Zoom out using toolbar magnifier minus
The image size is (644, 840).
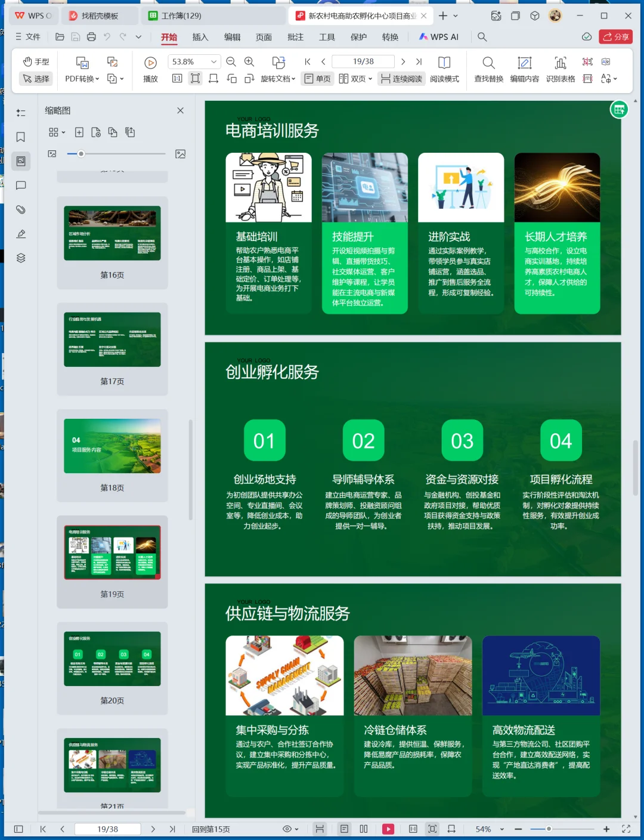click(231, 61)
